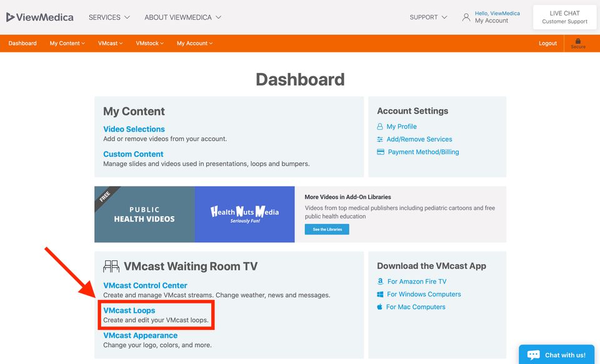600x364 pixels.
Task: Click the Add/Remove Services sliders icon
Action: 380,139
